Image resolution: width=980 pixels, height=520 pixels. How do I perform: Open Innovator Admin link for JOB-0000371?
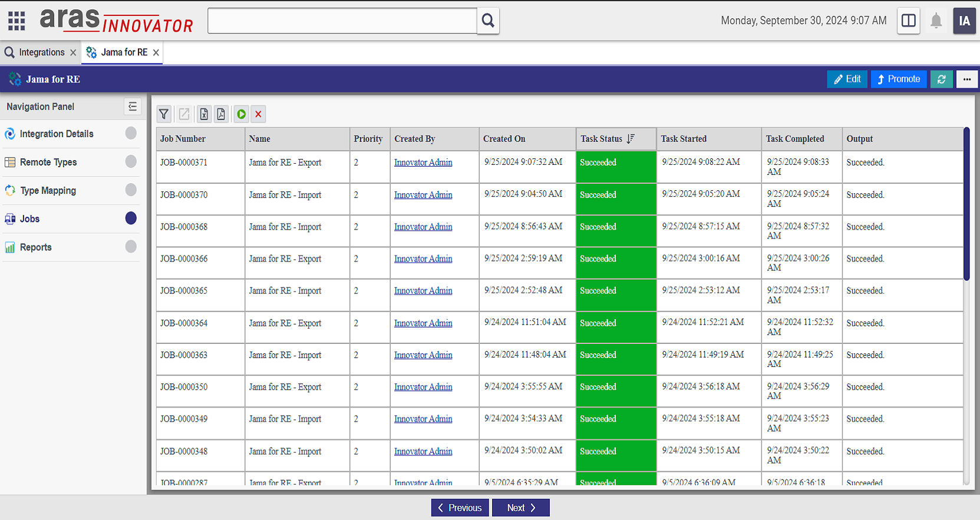point(423,163)
